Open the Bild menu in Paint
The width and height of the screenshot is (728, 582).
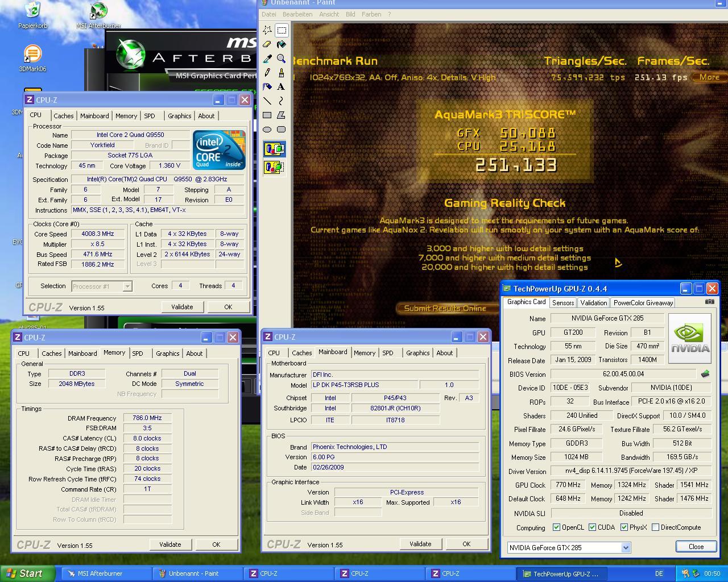pyautogui.click(x=350, y=14)
